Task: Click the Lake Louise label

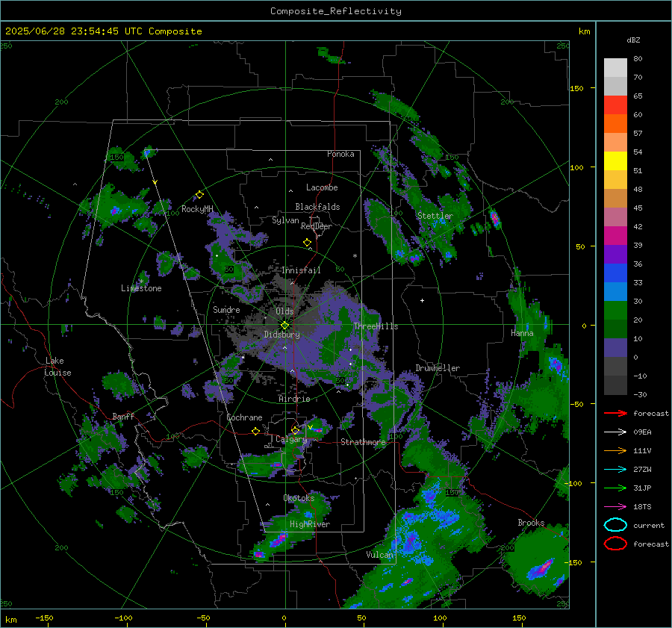Action: coord(57,367)
